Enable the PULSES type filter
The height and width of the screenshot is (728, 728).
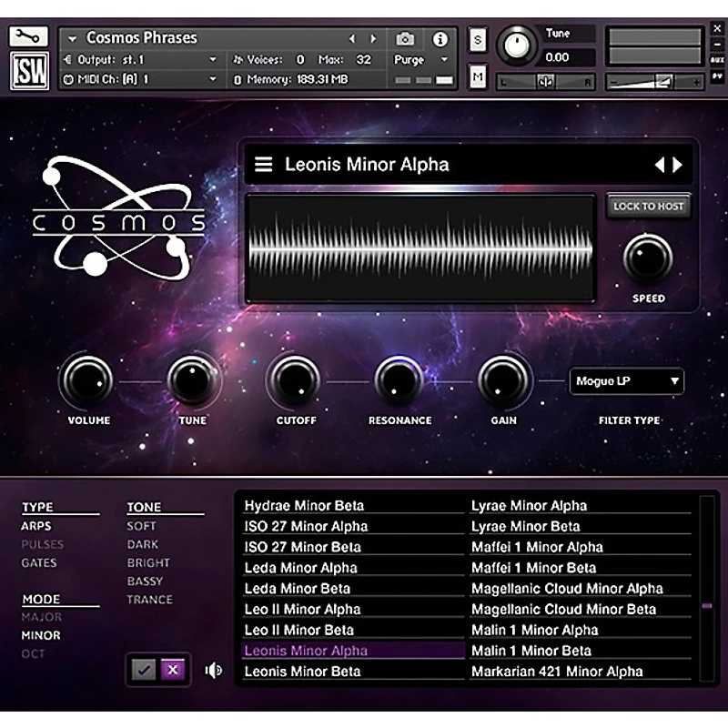point(42,544)
